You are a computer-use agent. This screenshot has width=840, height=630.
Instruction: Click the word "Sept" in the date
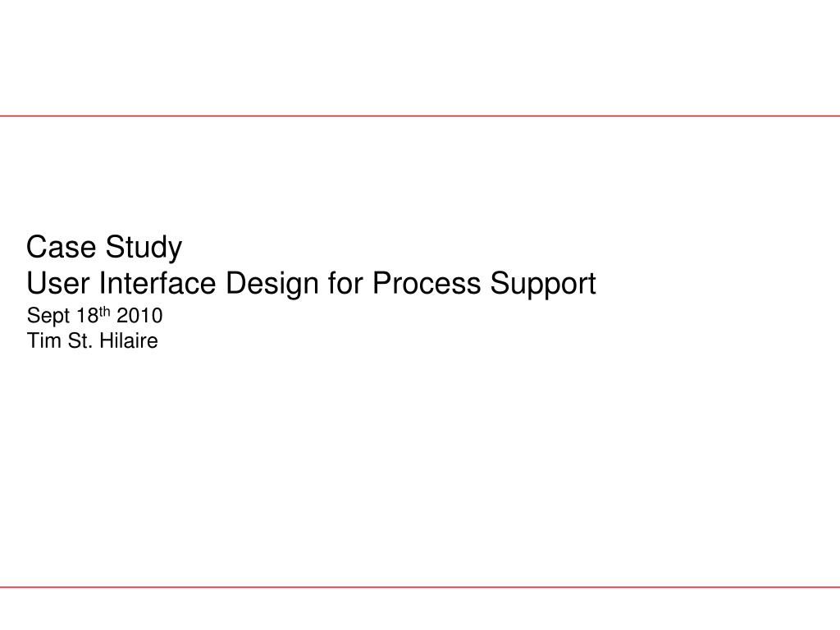pos(48,317)
